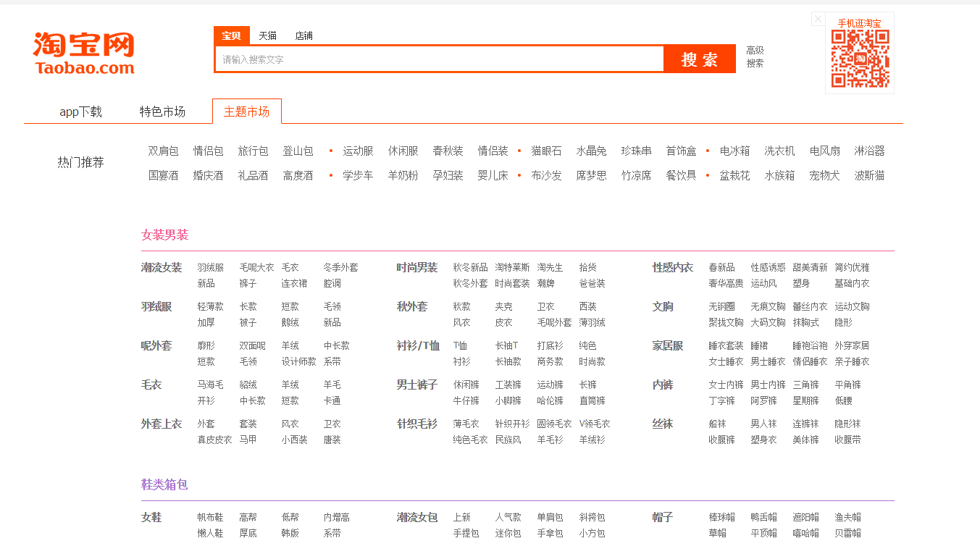Open the 波斯猫 recommended link
The image size is (980, 546).
click(x=869, y=175)
